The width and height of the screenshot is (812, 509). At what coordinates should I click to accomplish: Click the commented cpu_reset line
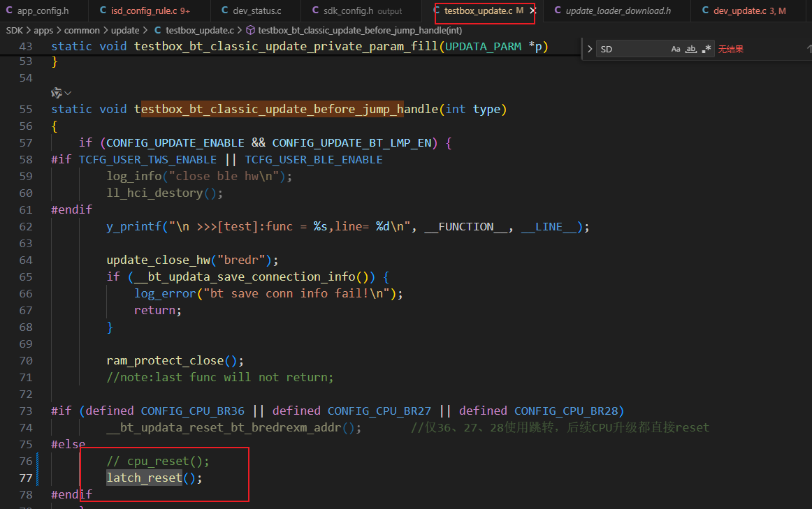point(158,462)
